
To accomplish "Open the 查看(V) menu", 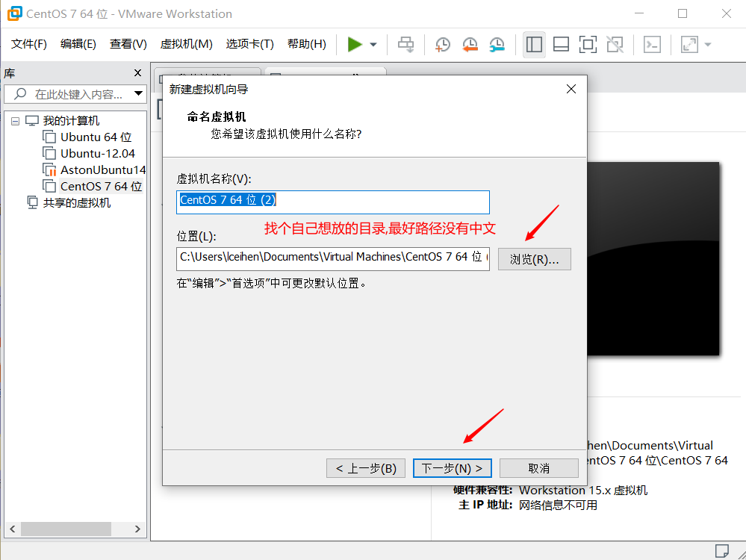I will [128, 44].
